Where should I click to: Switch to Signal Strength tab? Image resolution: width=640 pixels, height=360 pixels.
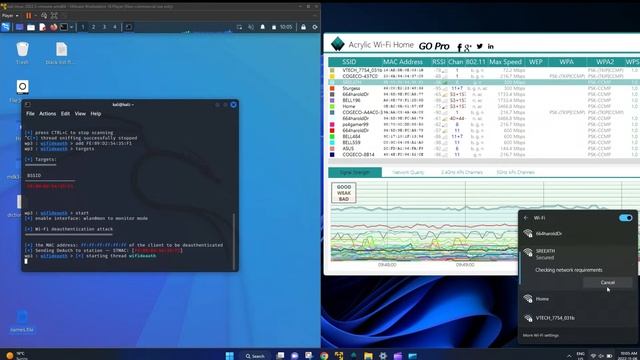[355, 172]
